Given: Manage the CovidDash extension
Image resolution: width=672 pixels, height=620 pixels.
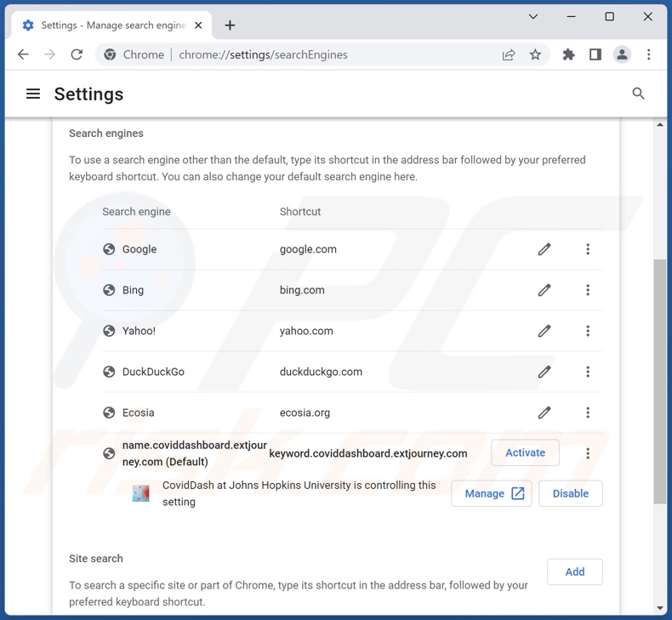Looking at the screenshot, I should click(x=491, y=493).
